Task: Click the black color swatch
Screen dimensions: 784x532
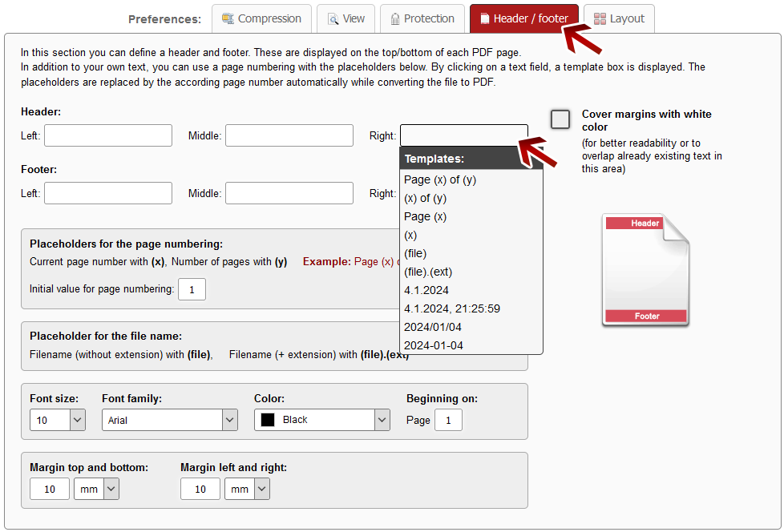Action: [268, 420]
